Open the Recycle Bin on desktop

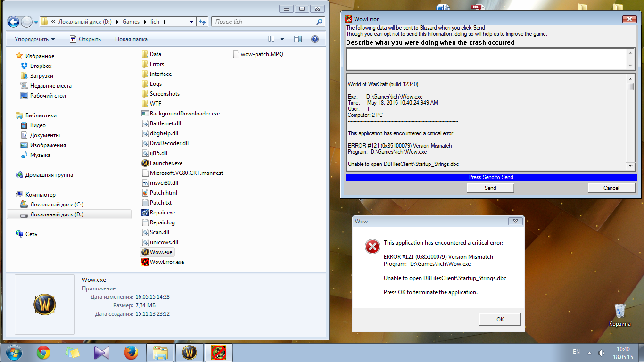[620, 315]
